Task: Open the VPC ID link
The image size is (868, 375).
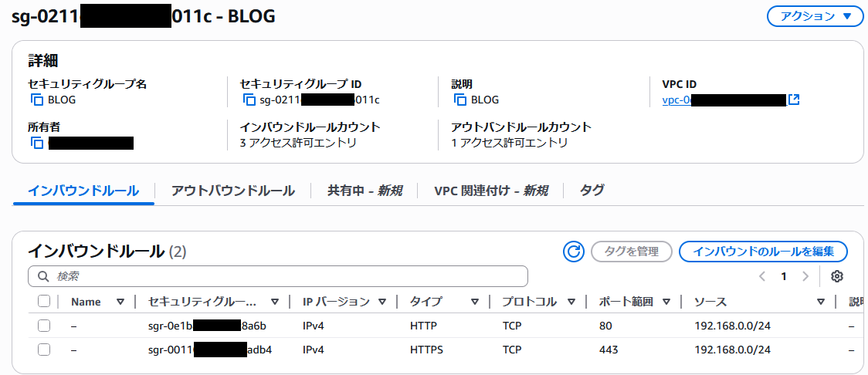Action: pos(723,100)
